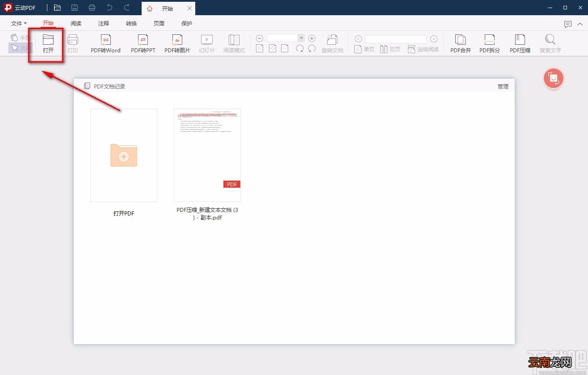Click the 打开PDF folder card
The height and width of the screenshot is (375, 588).
click(x=124, y=155)
